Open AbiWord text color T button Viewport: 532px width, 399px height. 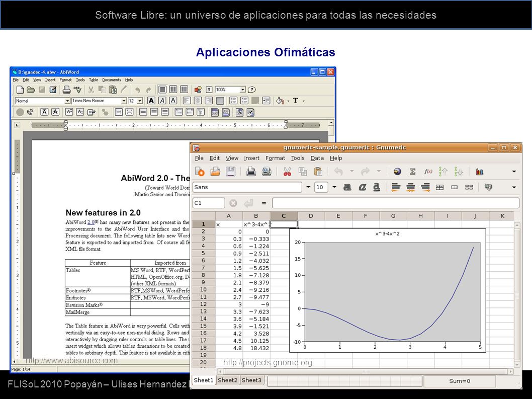coord(296,101)
